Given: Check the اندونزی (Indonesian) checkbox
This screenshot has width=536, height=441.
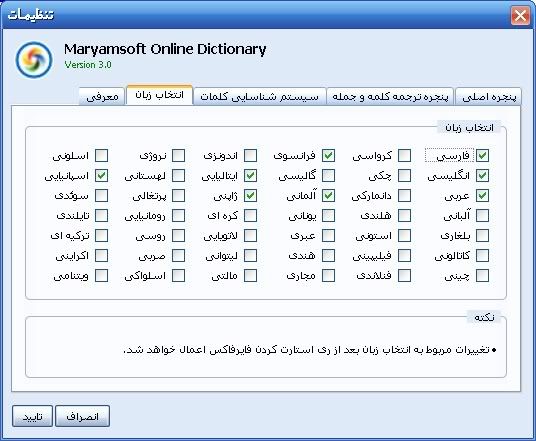Looking at the screenshot, I should pyautogui.click(x=250, y=156).
